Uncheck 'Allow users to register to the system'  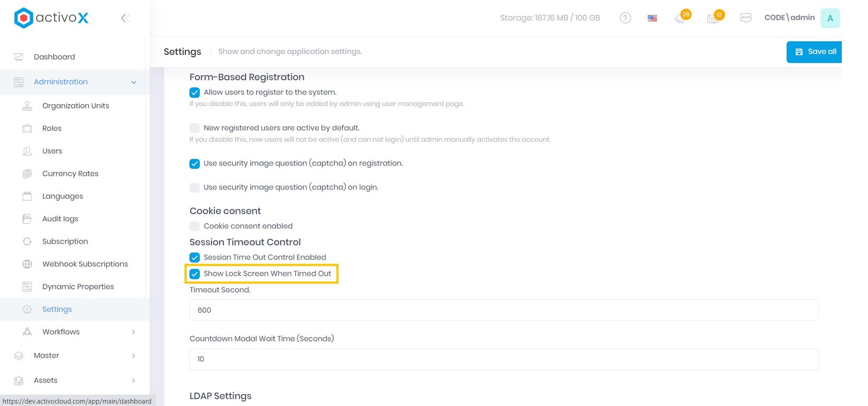click(x=195, y=93)
